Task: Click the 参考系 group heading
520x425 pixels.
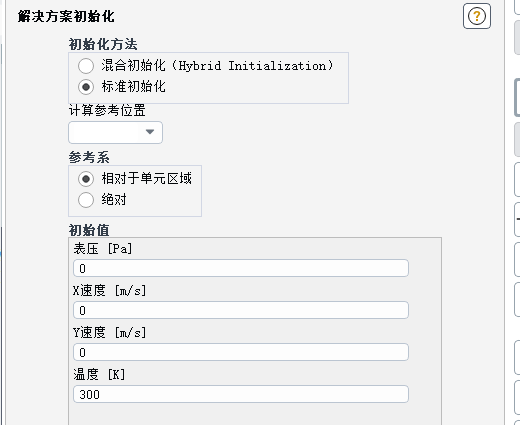Action: [89, 157]
